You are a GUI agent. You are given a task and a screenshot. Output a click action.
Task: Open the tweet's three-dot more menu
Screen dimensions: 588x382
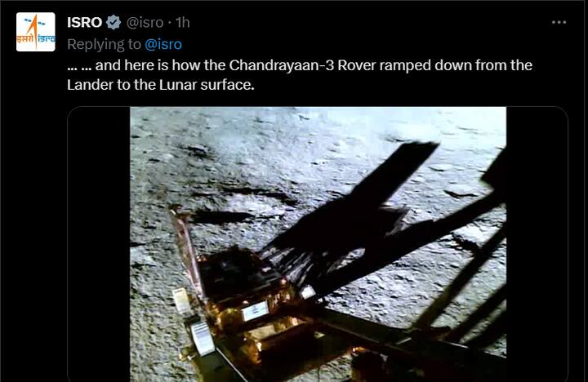[x=559, y=22]
